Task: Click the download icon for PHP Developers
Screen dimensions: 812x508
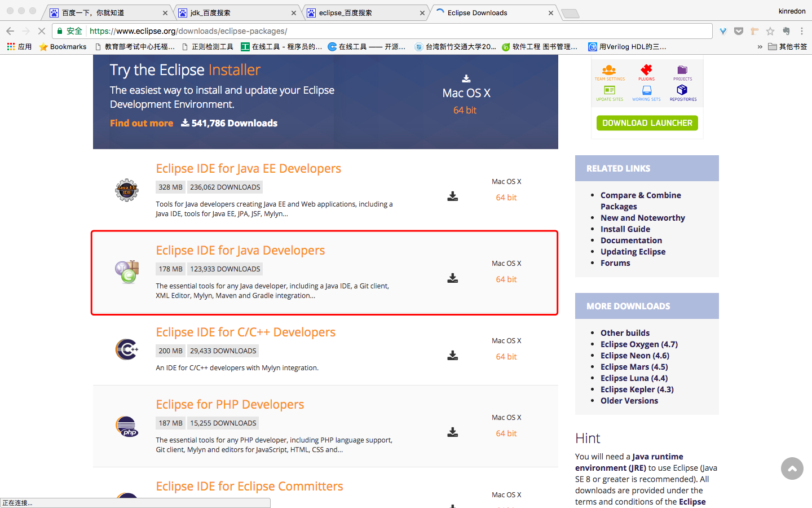Action: click(453, 432)
